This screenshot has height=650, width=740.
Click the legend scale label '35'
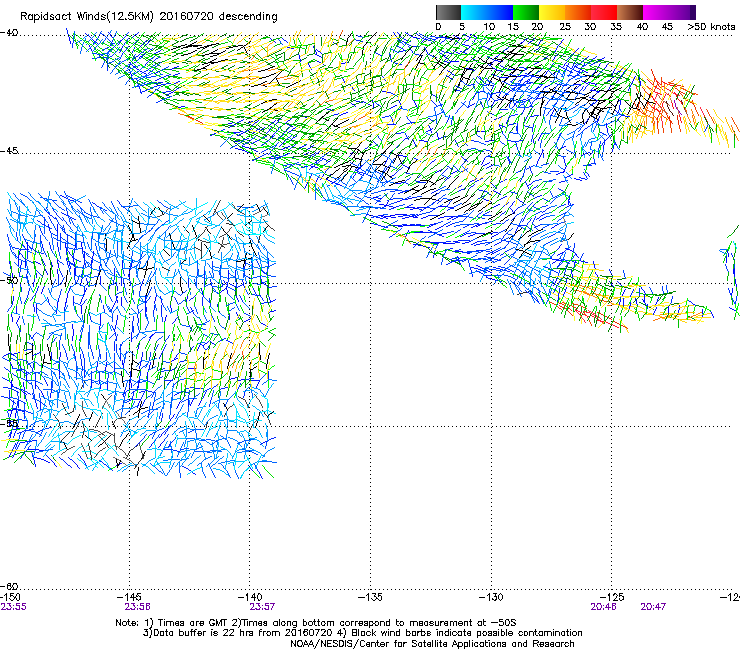(x=616, y=27)
